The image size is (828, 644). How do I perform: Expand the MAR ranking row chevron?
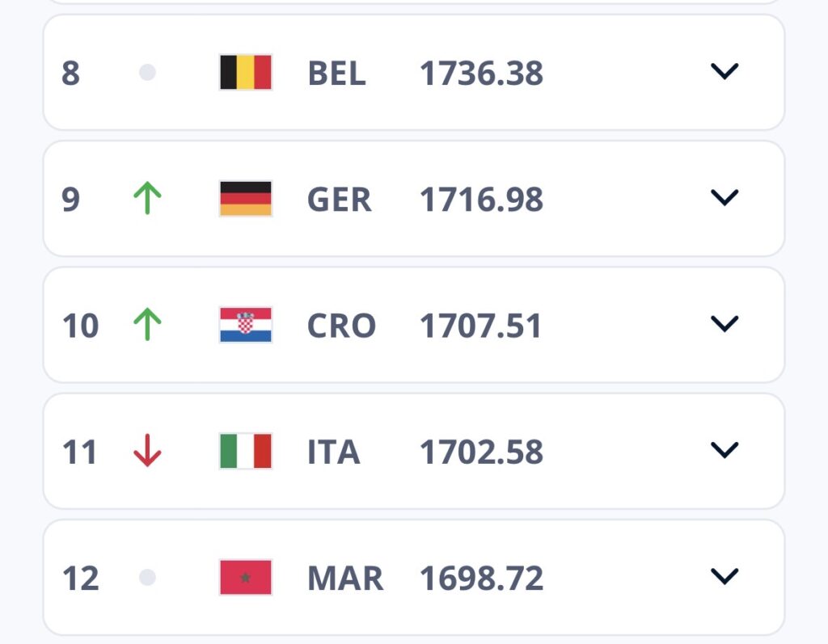coord(724,576)
